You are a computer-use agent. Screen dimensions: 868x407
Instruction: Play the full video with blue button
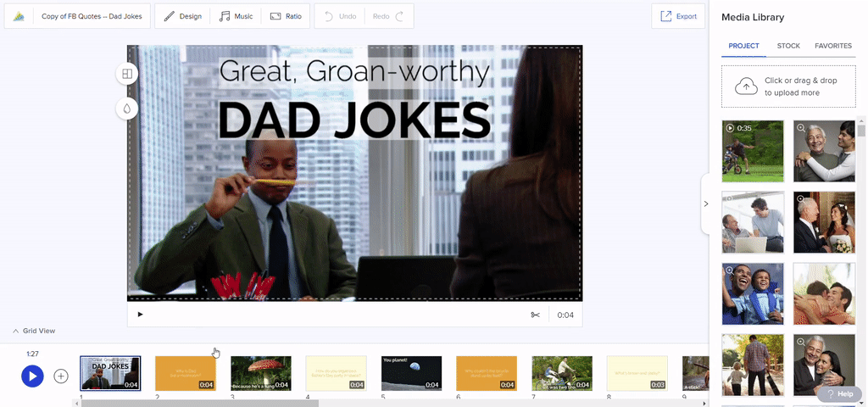(33, 376)
